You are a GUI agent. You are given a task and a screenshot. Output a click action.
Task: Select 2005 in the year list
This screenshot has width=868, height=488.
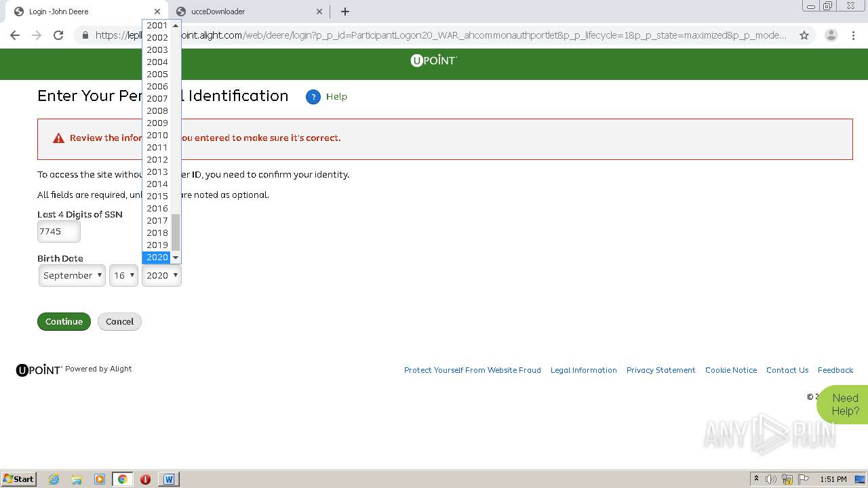[x=157, y=75]
